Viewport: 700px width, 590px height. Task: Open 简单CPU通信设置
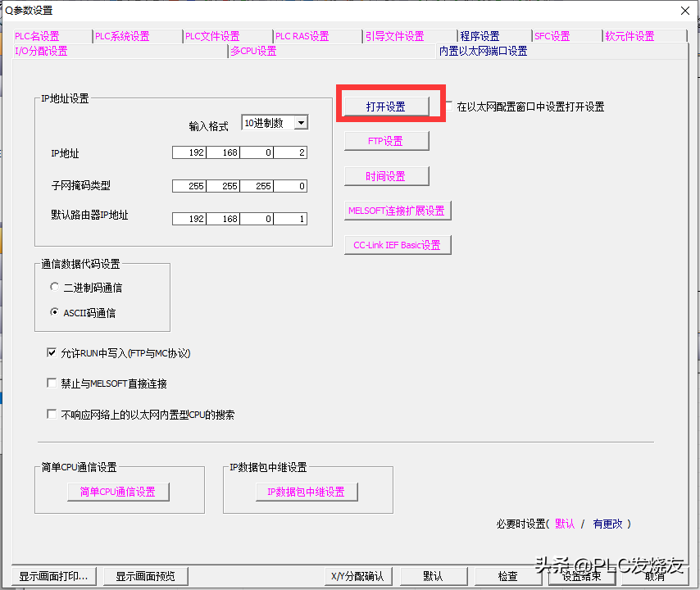tap(117, 492)
